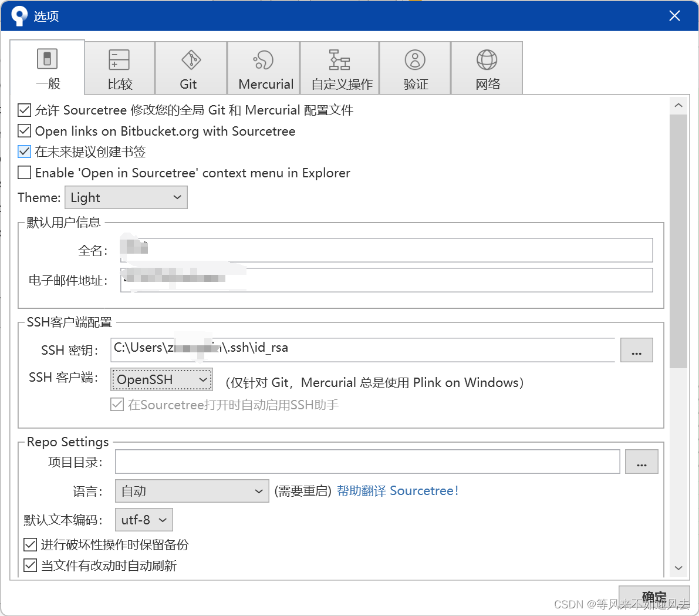Toggle allow Sourcetree to modify global config
Screen dimensions: 699x616
(x=25, y=110)
